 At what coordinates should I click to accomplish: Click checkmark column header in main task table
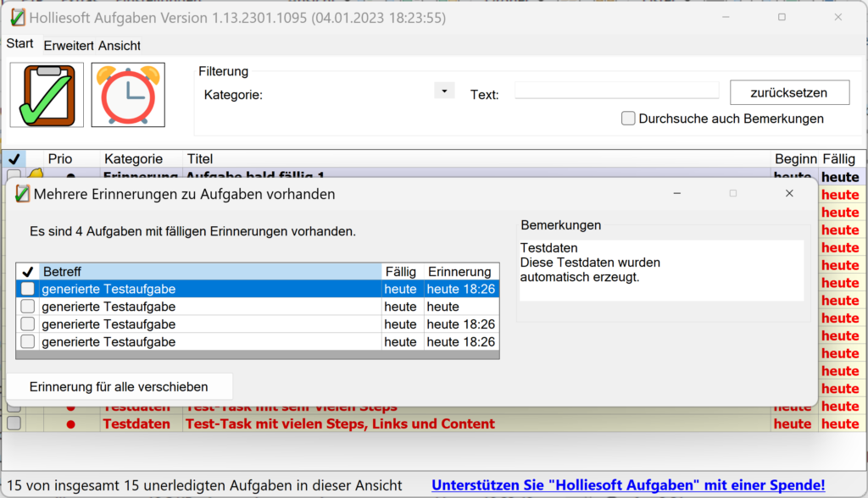tap(14, 159)
